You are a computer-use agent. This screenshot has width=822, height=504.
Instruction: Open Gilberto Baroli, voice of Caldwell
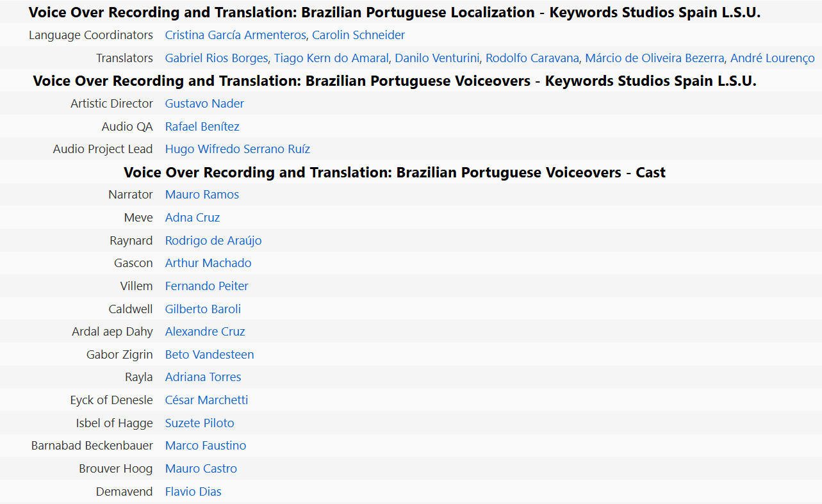tap(203, 309)
